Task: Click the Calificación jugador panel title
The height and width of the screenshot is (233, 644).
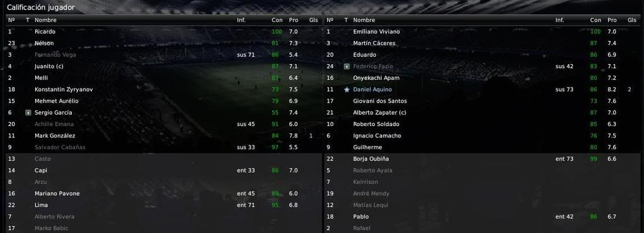Action: tap(41, 8)
